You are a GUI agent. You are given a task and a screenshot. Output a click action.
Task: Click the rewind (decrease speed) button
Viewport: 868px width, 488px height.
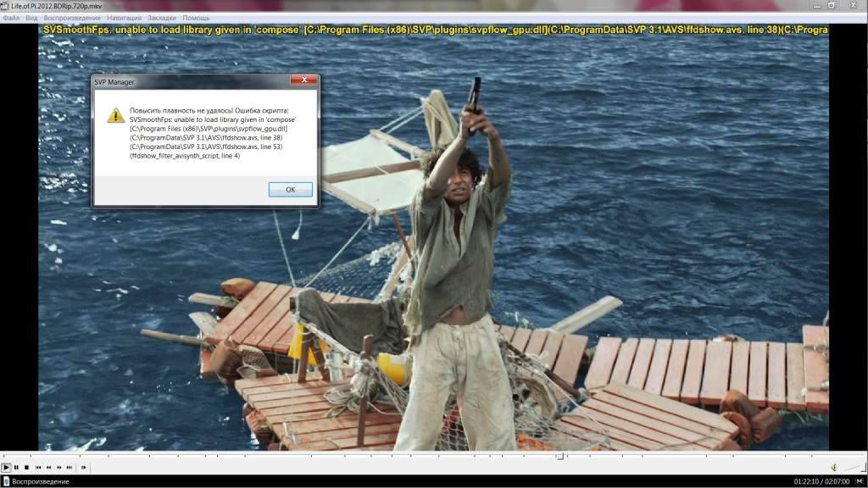(x=48, y=468)
